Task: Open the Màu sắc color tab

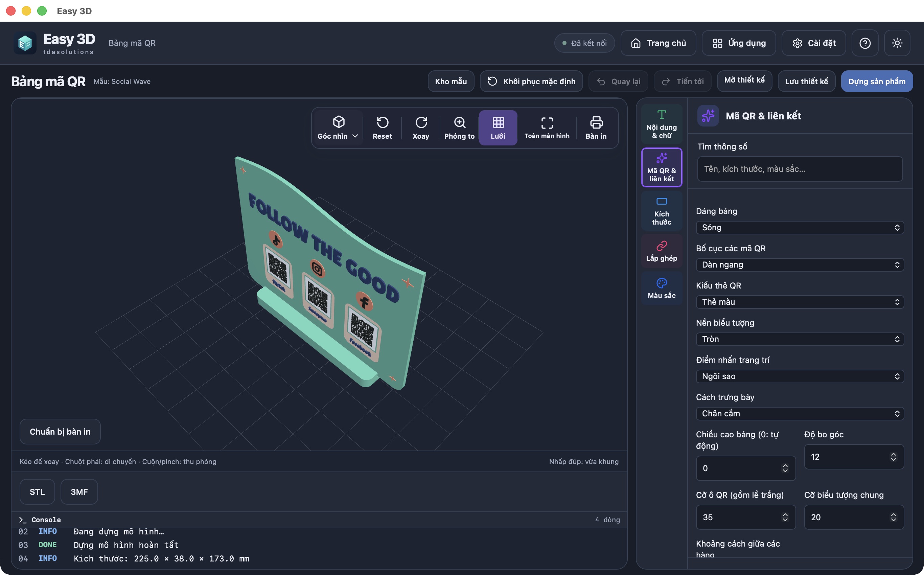Action: 662,288
